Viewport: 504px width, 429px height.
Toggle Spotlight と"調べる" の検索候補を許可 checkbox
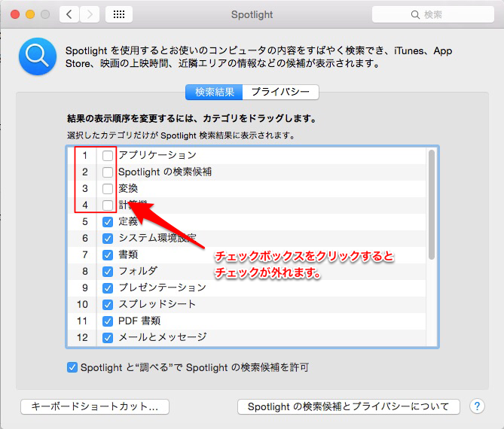coord(72,367)
